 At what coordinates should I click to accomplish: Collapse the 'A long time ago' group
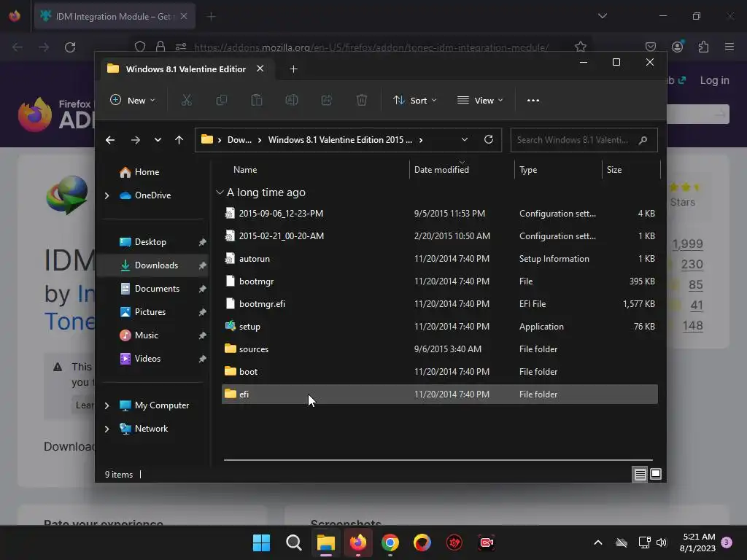(220, 192)
